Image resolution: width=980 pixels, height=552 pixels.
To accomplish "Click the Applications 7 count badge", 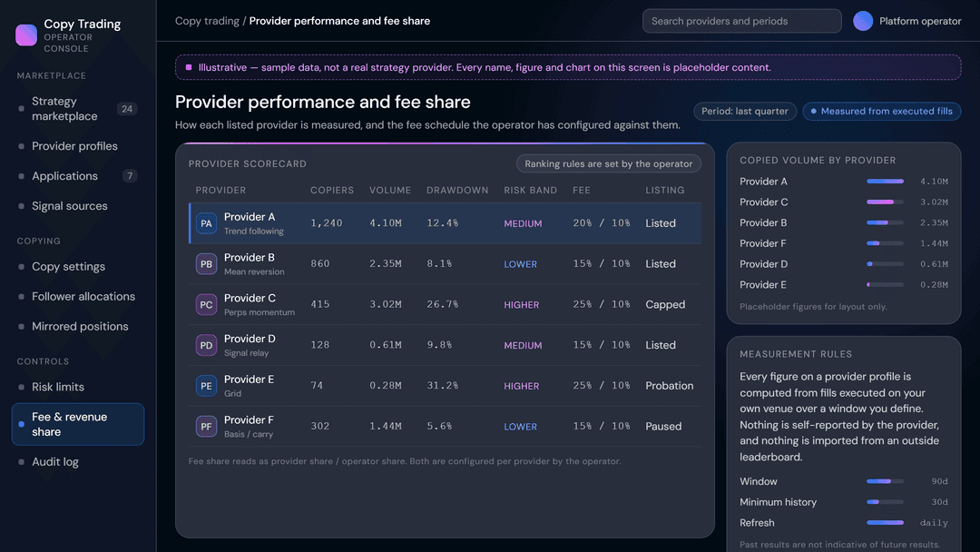I will click(130, 176).
